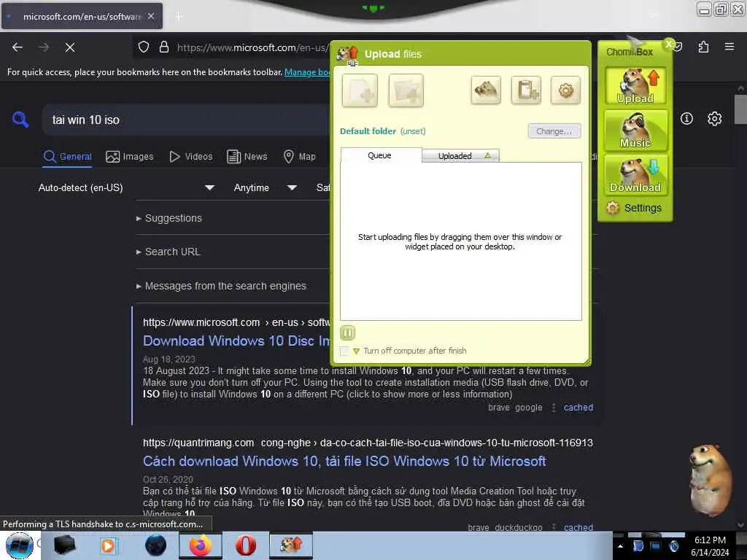Open the media player taskbar icon

tap(108, 545)
